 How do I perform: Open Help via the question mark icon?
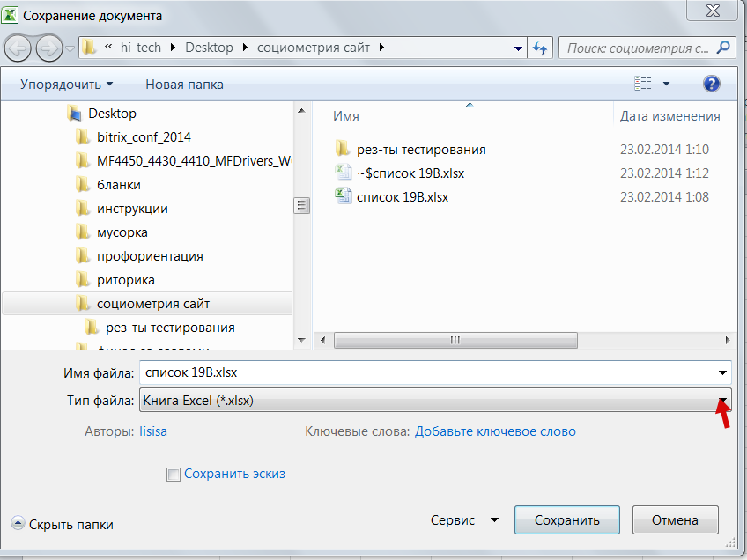(710, 83)
